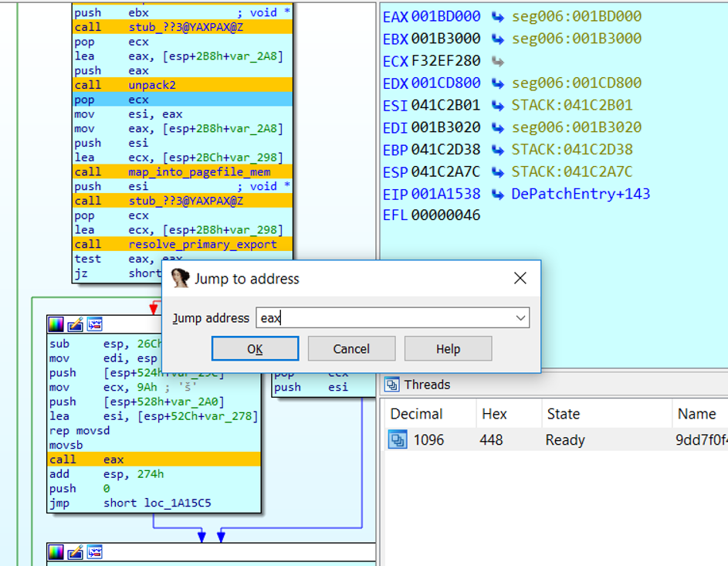Close the Jump to address dialog
The height and width of the screenshot is (566, 728).
pyautogui.click(x=520, y=278)
